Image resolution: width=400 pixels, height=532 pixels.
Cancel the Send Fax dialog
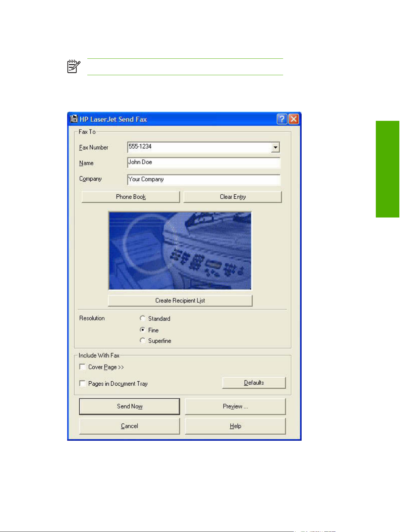tap(130, 426)
